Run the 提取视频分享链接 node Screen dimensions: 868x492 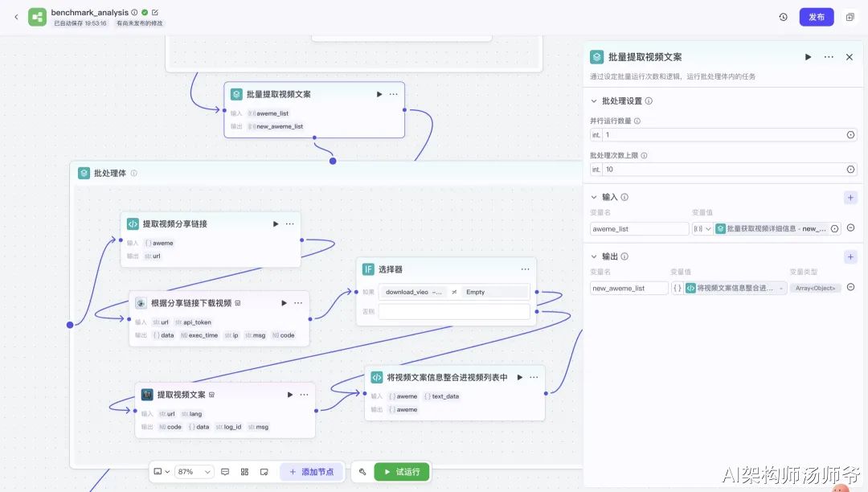coord(276,224)
